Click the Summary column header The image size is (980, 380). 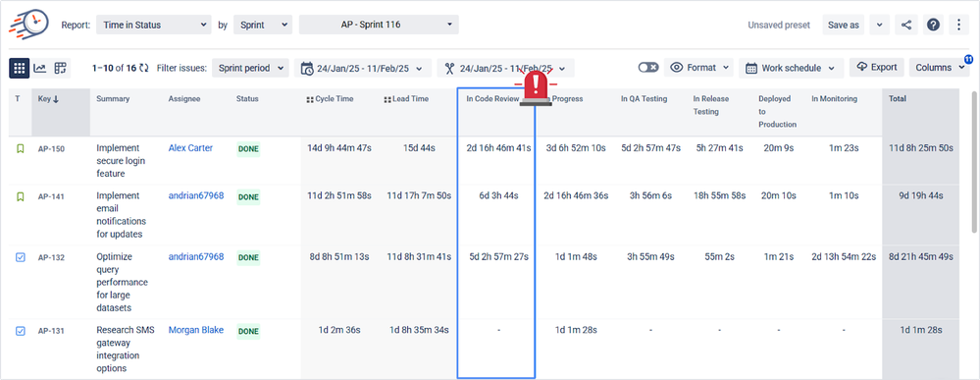[113, 99]
